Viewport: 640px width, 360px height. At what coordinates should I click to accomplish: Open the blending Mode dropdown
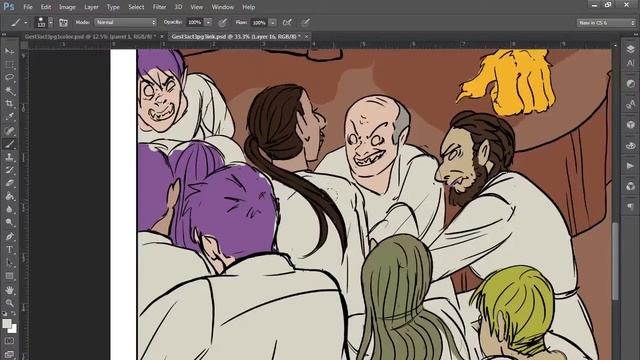click(126, 22)
